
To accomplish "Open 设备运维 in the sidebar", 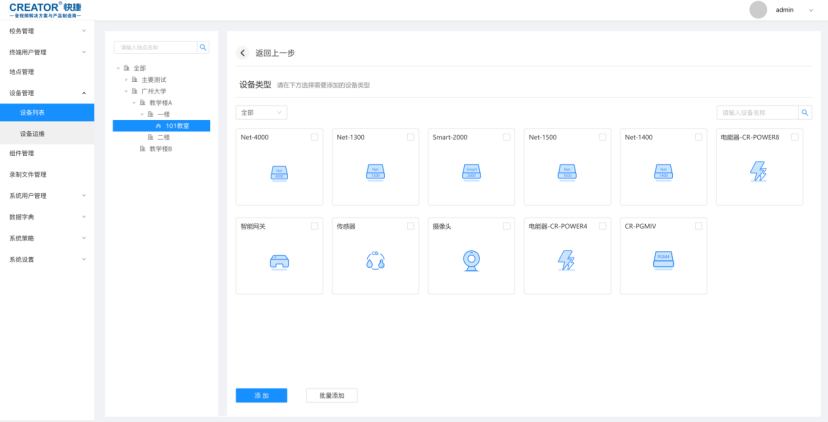I will tap(32, 133).
